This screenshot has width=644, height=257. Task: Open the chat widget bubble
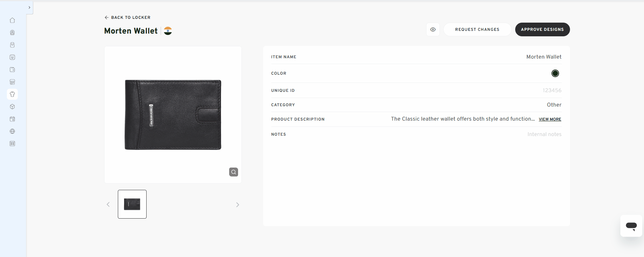[x=631, y=226]
